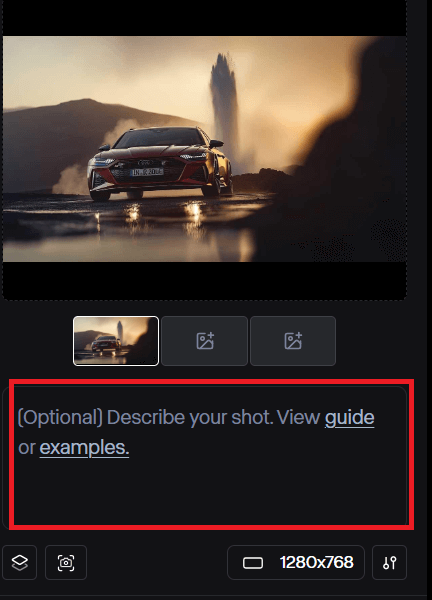Open the guide link
Image resolution: width=432 pixels, height=600 pixels.
click(349, 417)
